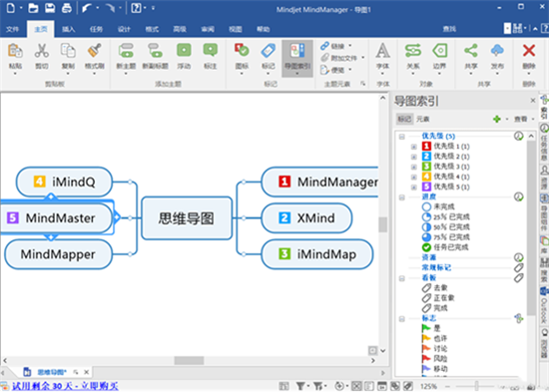Click the red Delete (删除) X icon
The width and height of the screenshot is (549, 392).
[529, 51]
